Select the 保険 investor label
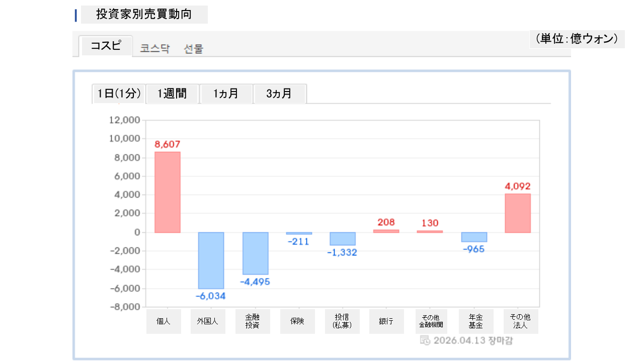The height and width of the screenshot is (362, 644). 297,321
